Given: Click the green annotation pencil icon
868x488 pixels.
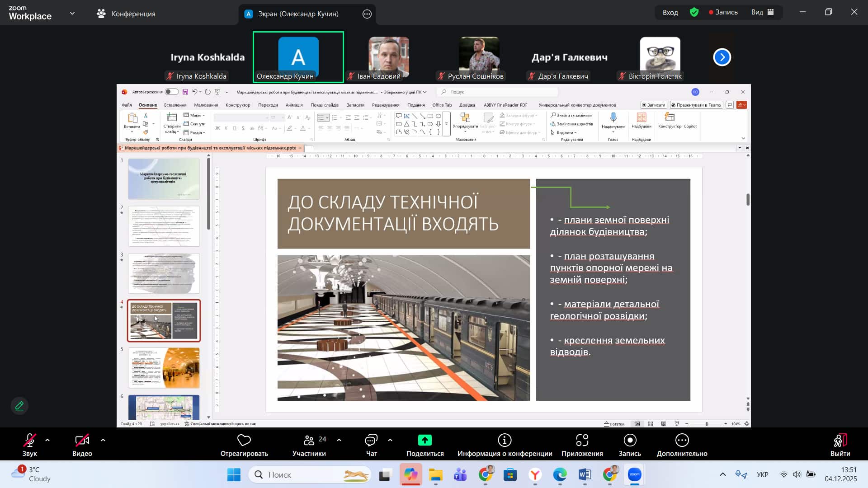Looking at the screenshot, I should tap(19, 406).
